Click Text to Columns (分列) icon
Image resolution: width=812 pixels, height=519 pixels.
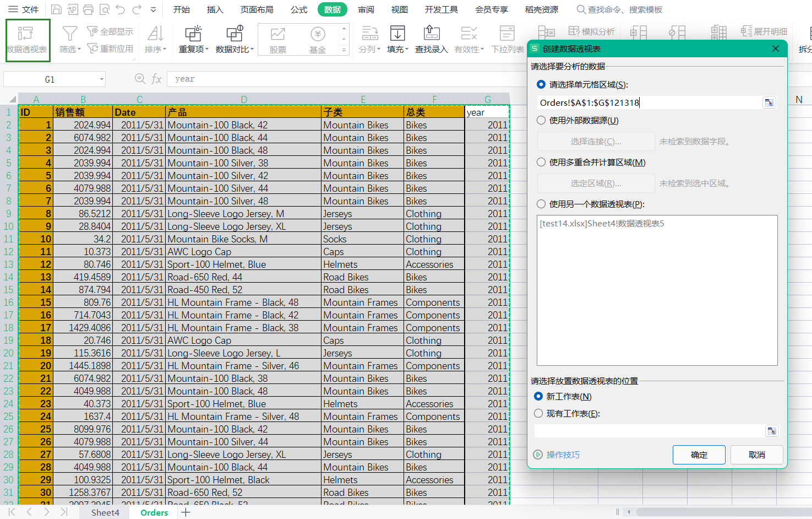click(x=369, y=34)
